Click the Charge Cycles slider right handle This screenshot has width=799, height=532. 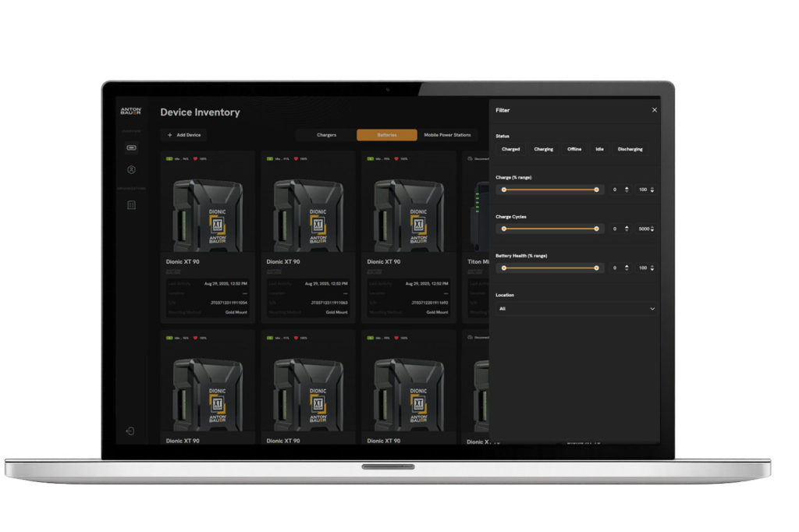[x=596, y=229]
